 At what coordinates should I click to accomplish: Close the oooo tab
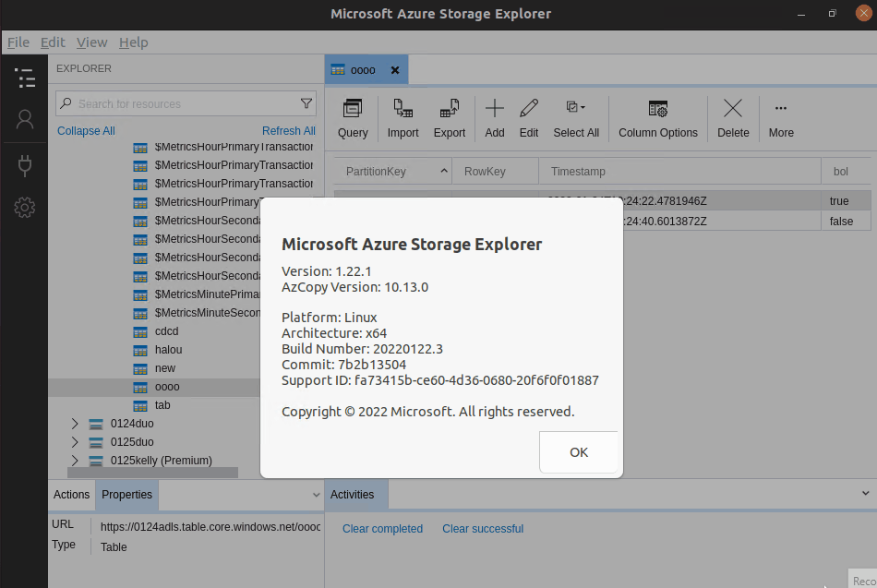point(395,70)
